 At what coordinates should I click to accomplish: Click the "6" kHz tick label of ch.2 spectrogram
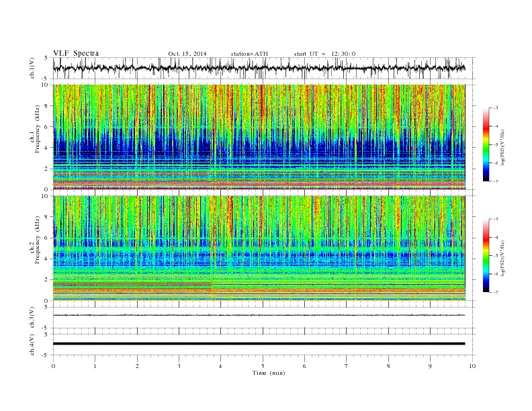47,238
